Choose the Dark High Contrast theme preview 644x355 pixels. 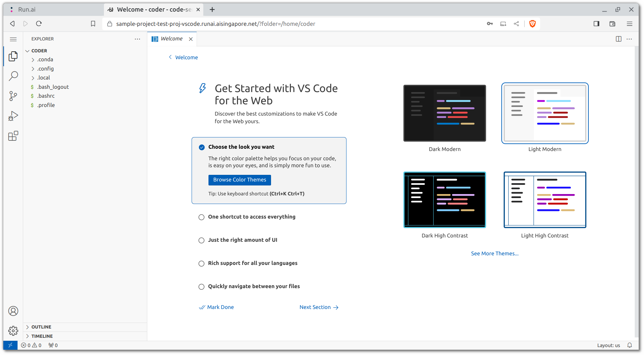444,200
